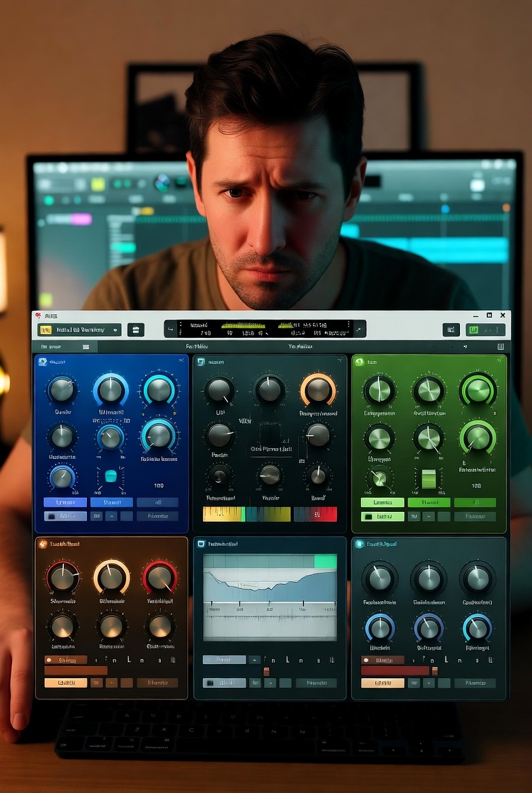Click the dark square icon beside green toolbar button

(451, 330)
